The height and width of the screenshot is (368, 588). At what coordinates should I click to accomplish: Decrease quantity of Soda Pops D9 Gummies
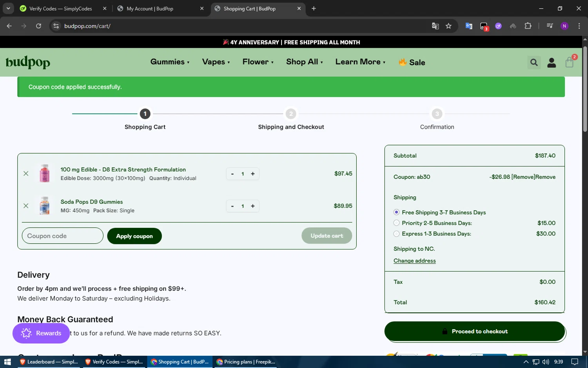[232, 206]
